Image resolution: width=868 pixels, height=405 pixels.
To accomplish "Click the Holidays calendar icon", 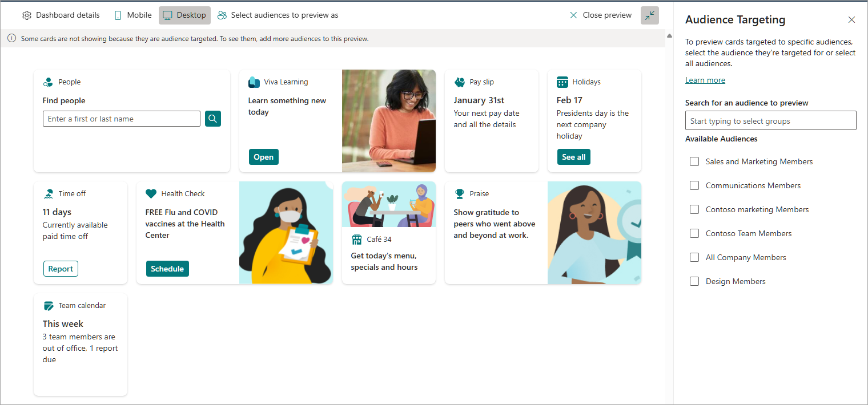I will (562, 82).
